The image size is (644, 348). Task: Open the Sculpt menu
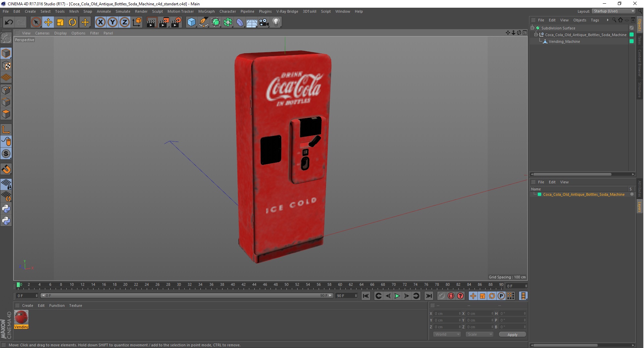157,11
